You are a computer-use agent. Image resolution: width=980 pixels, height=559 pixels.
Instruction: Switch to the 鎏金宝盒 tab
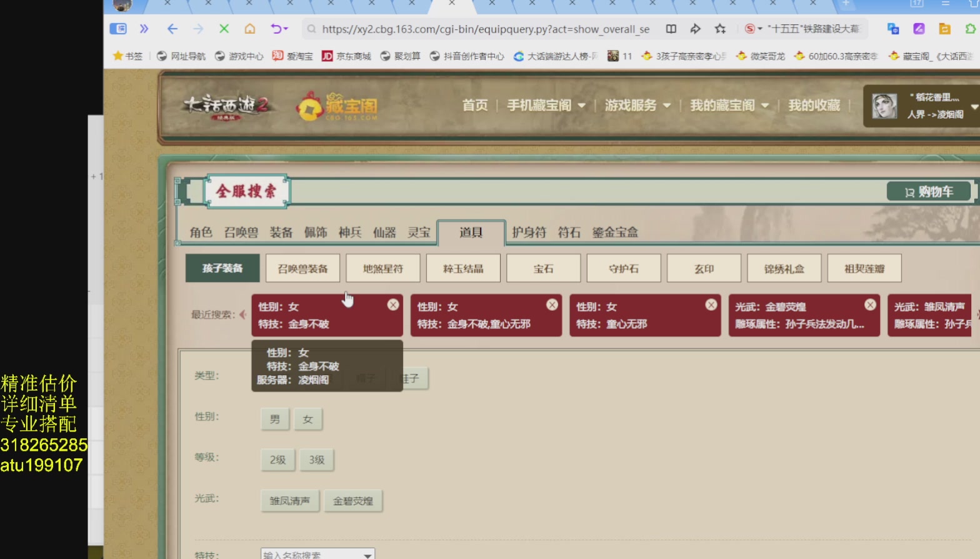coord(616,233)
